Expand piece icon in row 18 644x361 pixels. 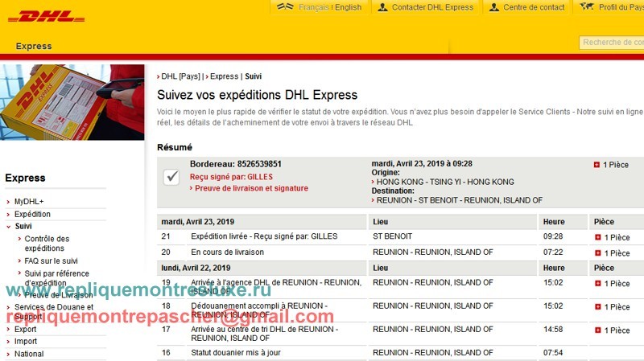[597, 306]
